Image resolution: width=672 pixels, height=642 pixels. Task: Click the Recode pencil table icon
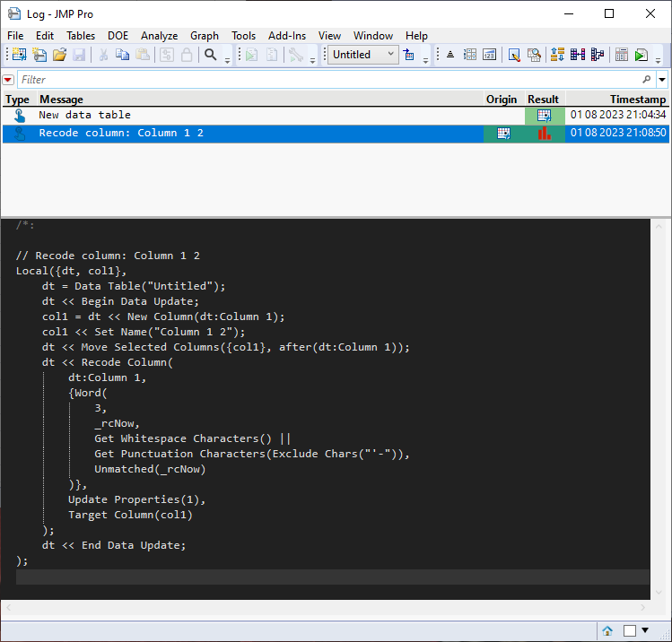click(514, 55)
